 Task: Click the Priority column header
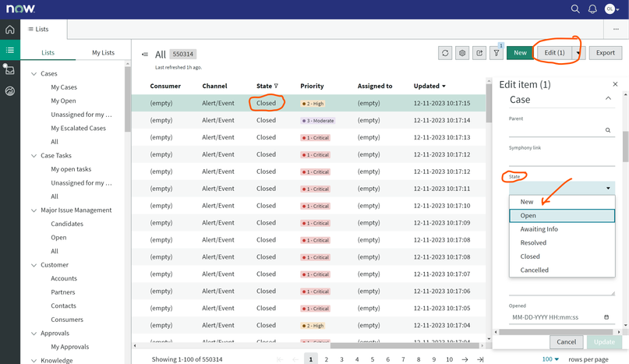click(x=312, y=86)
